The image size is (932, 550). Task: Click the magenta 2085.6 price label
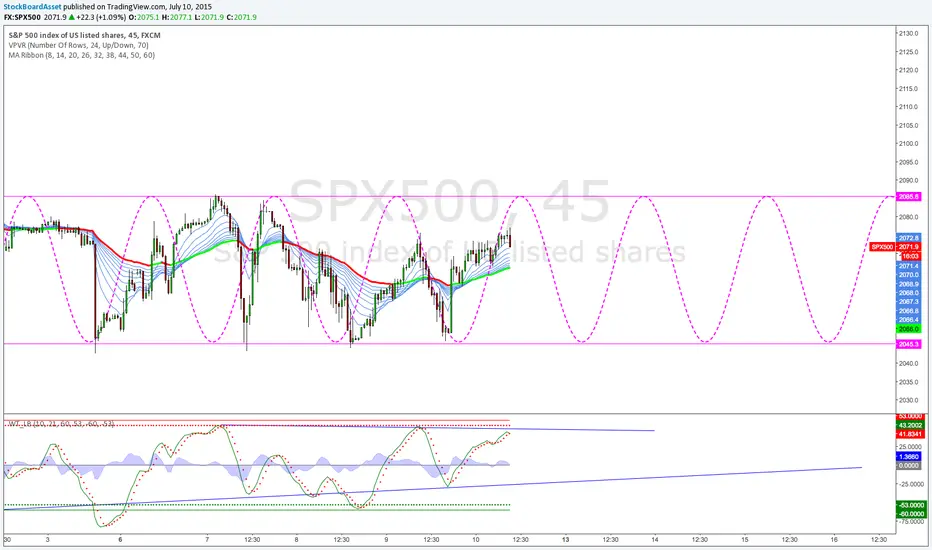908,196
